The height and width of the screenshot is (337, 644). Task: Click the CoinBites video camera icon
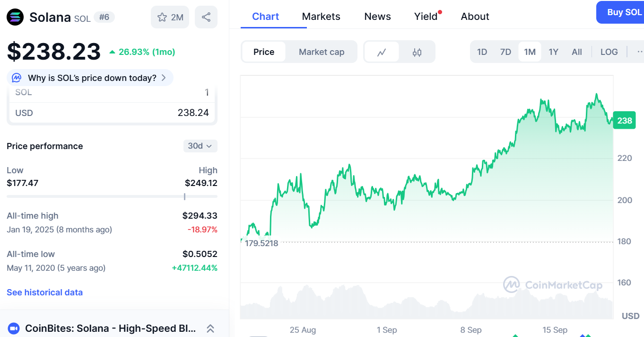(13, 328)
